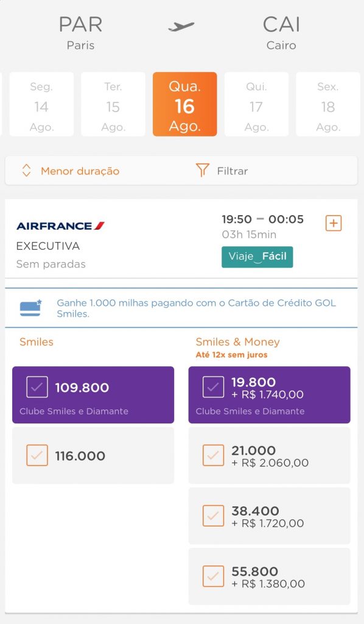Switch to the Seg. 14 Ago. date tab

coord(41,104)
